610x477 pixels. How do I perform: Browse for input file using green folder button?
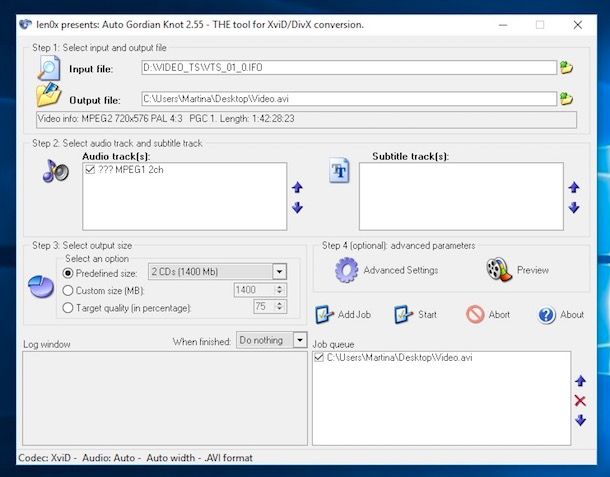[566, 68]
